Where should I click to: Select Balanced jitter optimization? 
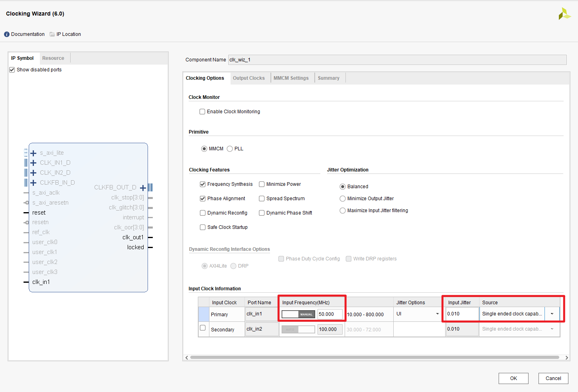[x=343, y=187]
